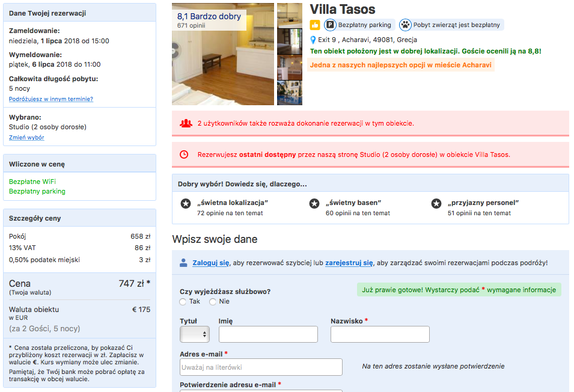Open the Tytuł dropdown

(195, 334)
